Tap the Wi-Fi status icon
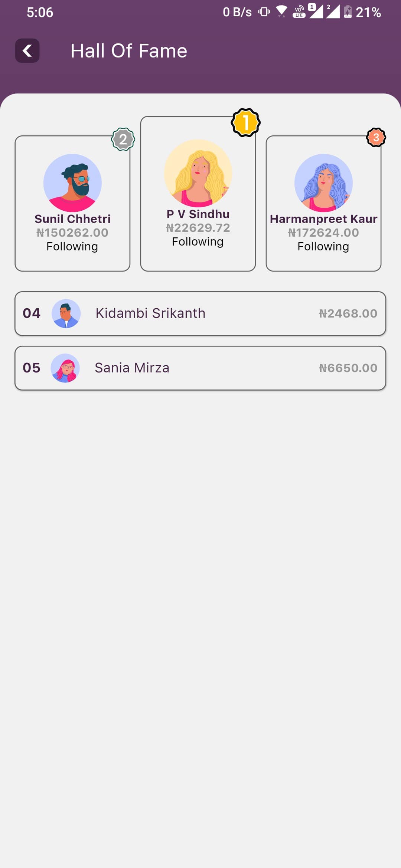This screenshot has height=868, width=401. pyautogui.click(x=281, y=11)
